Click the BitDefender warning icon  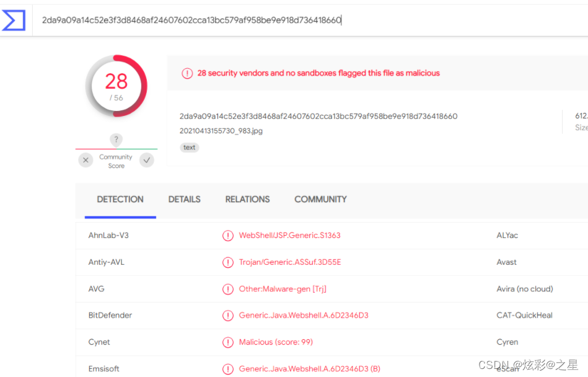point(228,316)
